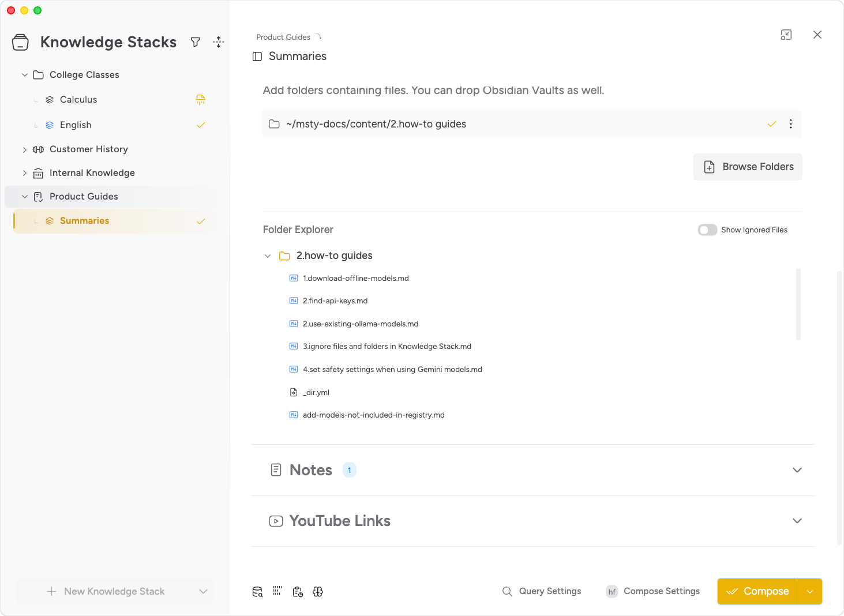Expand the Customer History group
Screen dimensions: 844x616
coord(25,149)
